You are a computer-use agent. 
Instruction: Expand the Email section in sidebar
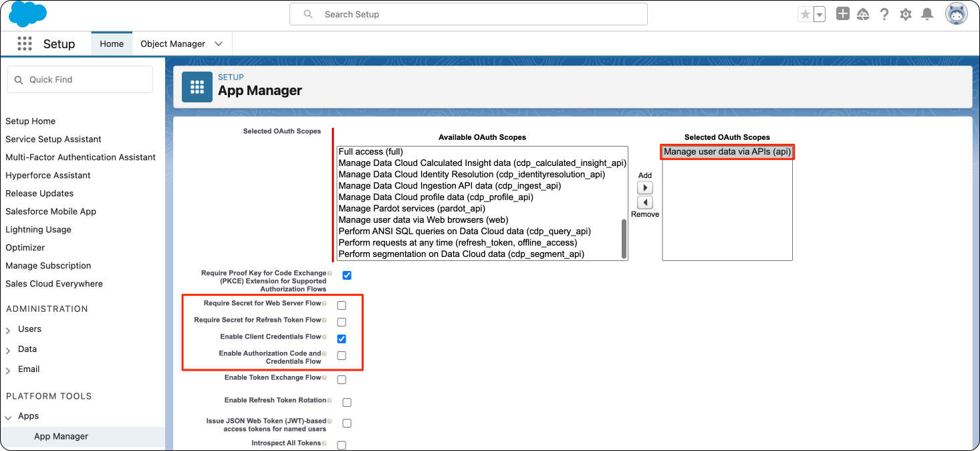8,371
